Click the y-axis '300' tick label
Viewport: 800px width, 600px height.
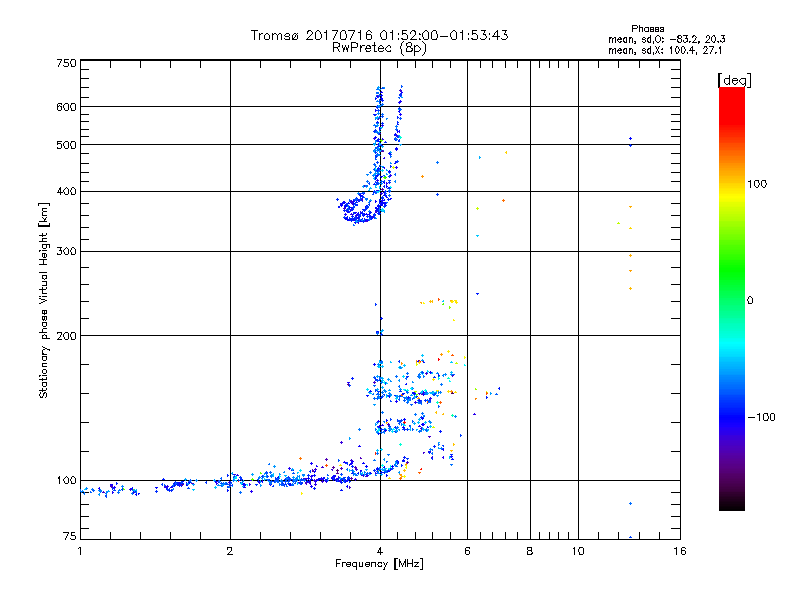pyautogui.click(x=66, y=252)
